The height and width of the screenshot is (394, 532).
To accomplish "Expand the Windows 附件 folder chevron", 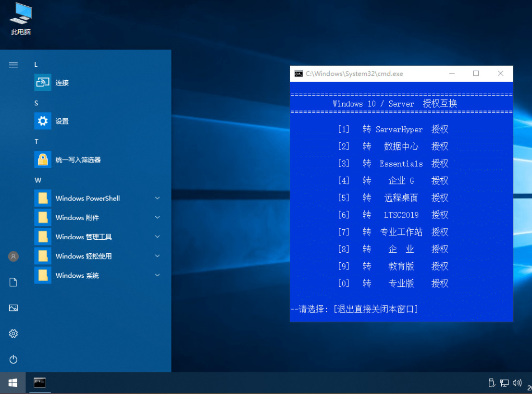I will (158, 218).
